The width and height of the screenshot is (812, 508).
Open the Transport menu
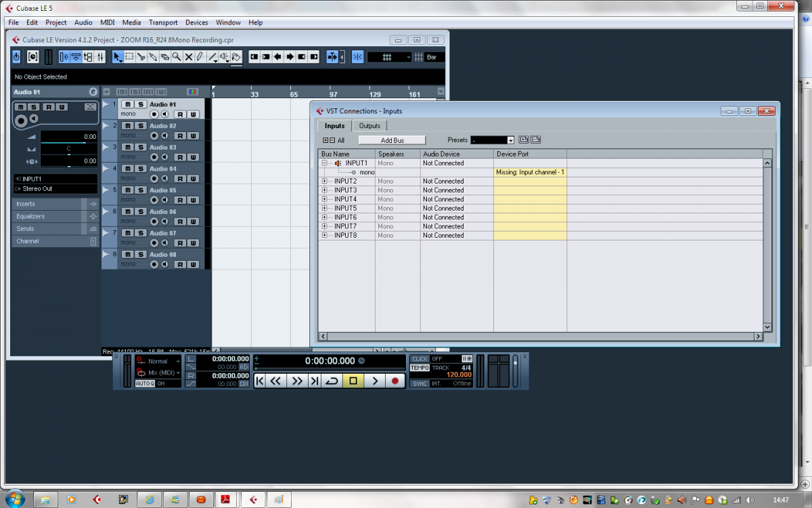tap(163, 22)
